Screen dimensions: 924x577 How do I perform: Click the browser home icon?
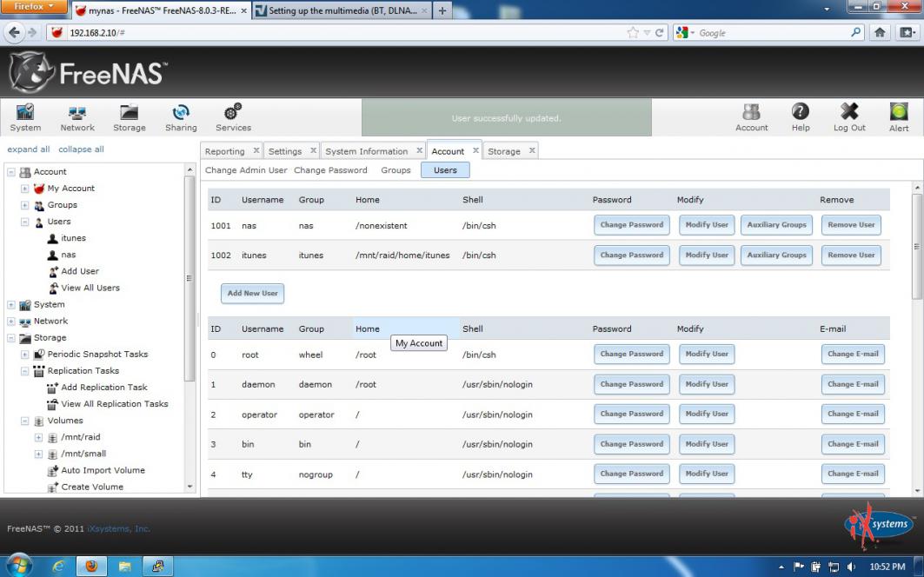click(x=879, y=32)
